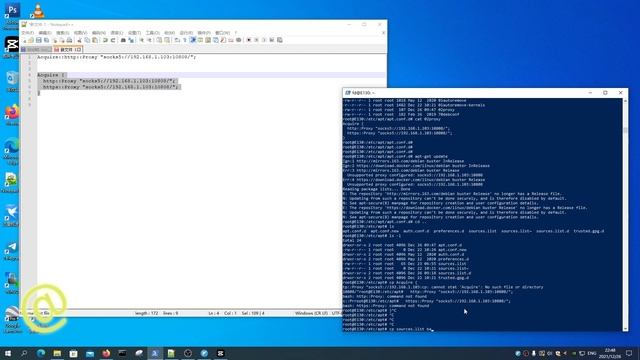Click the Print icon in Notepad++ toolbar

[69, 40]
